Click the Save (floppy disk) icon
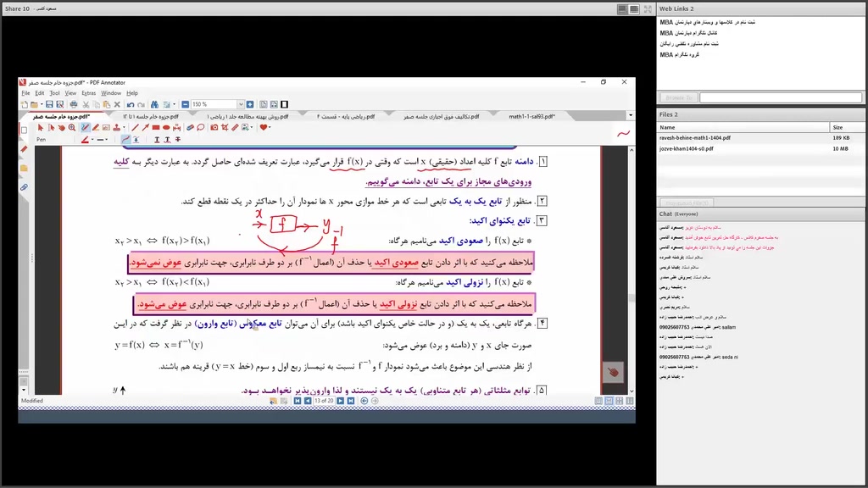The image size is (868, 488). (x=49, y=104)
